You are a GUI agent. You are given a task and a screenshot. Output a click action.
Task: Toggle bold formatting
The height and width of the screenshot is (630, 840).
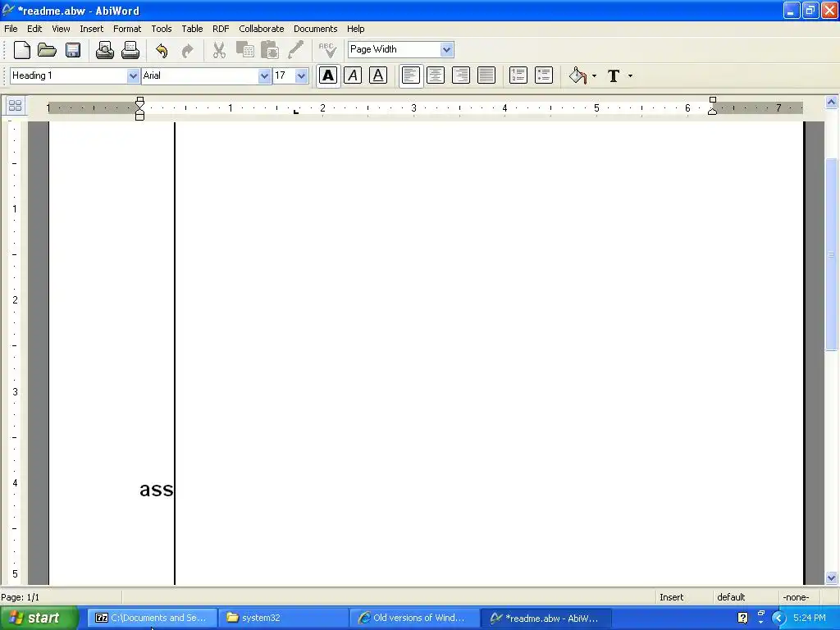328,75
